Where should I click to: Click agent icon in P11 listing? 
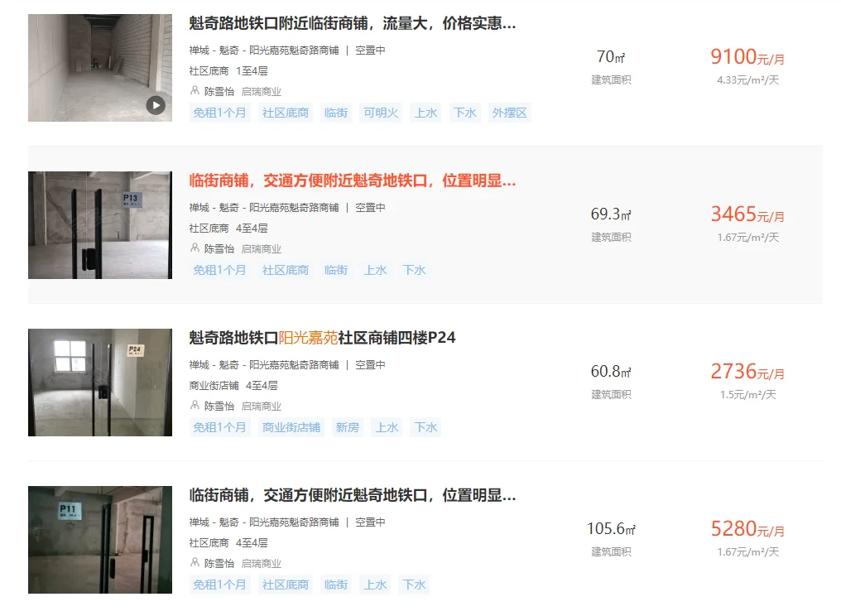[x=195, y=562]
